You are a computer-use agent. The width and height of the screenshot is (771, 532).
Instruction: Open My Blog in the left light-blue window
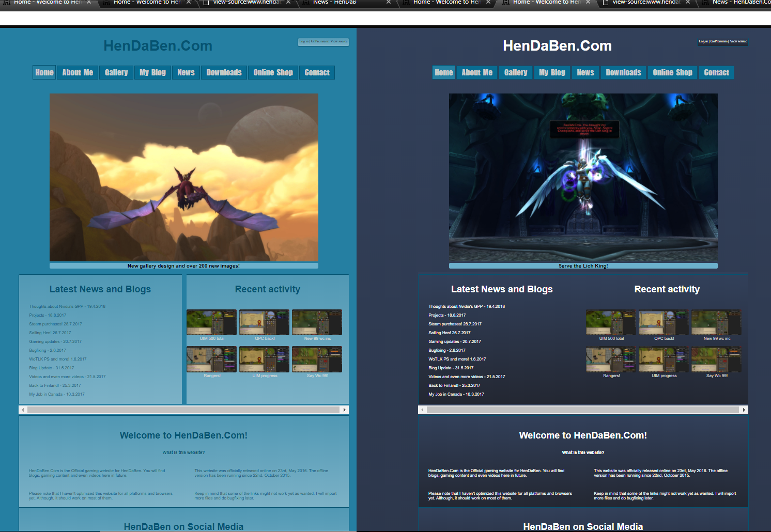click(153, 73)
